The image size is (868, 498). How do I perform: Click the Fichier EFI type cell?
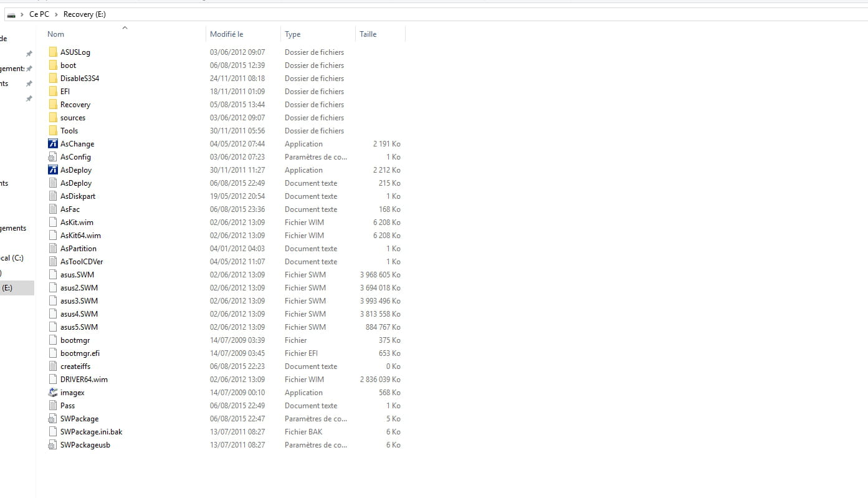(301, 353)
